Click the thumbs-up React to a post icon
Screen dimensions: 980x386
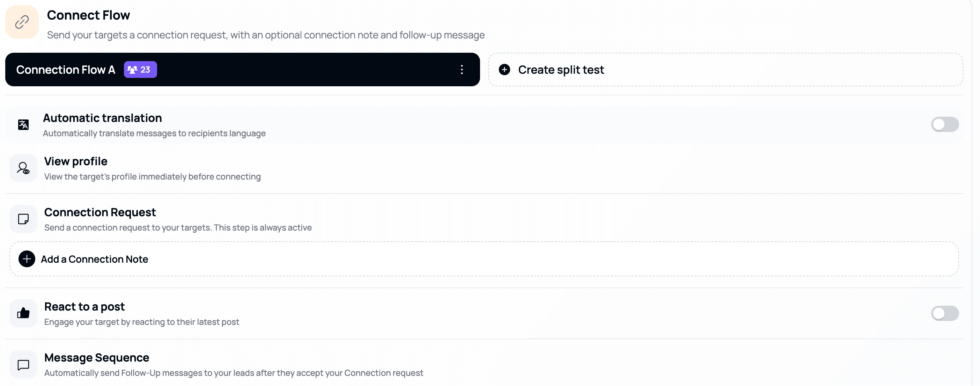click(x=23, y=313)
